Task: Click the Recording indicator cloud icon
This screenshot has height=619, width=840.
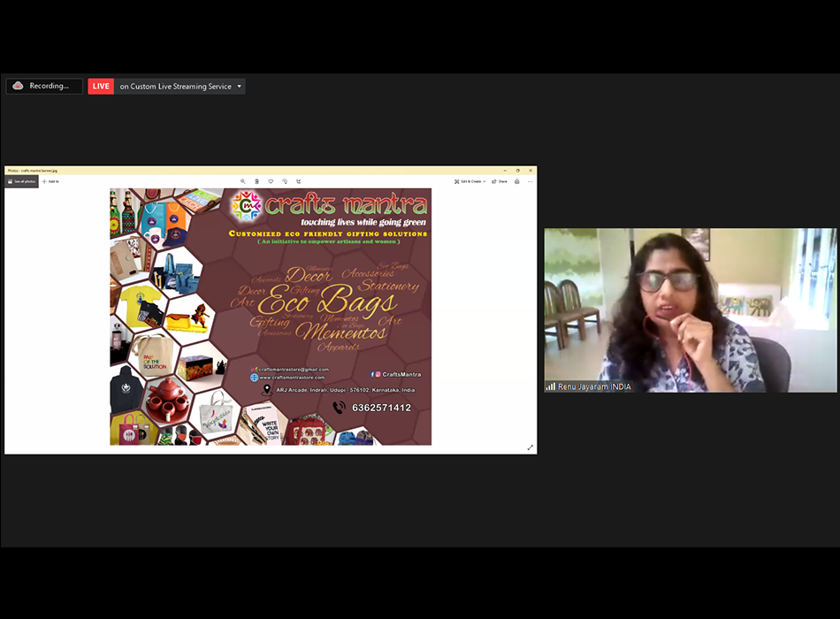Action: click(x=19, y=86)
